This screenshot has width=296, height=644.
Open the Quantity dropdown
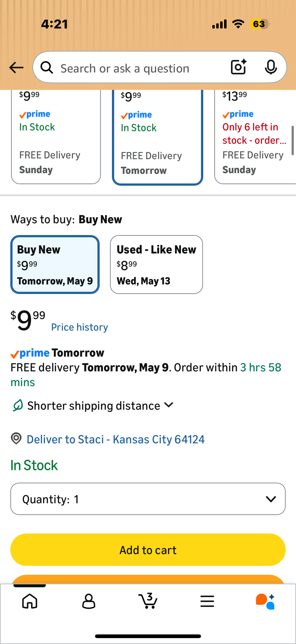pos(148,499)
